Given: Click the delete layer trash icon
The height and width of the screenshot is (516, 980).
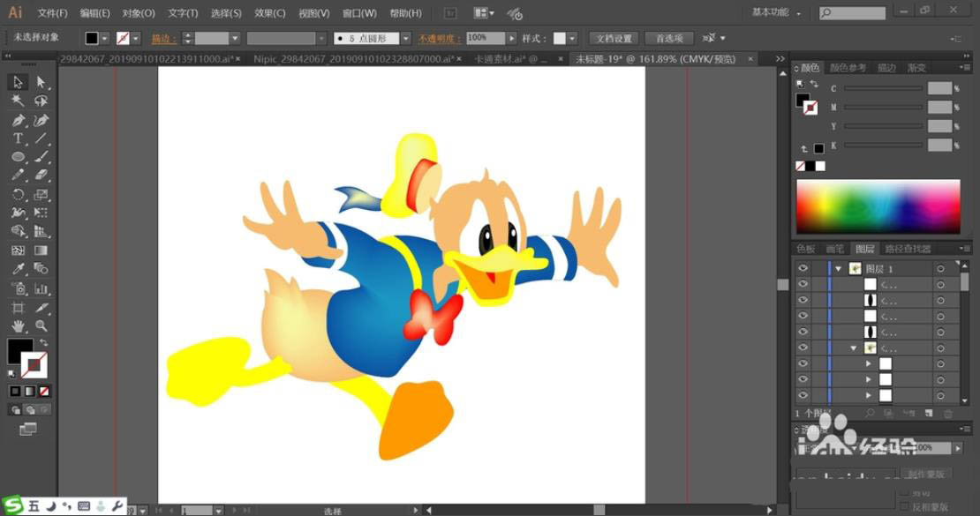Looking at the screenshot, I should tap(948, 414).
